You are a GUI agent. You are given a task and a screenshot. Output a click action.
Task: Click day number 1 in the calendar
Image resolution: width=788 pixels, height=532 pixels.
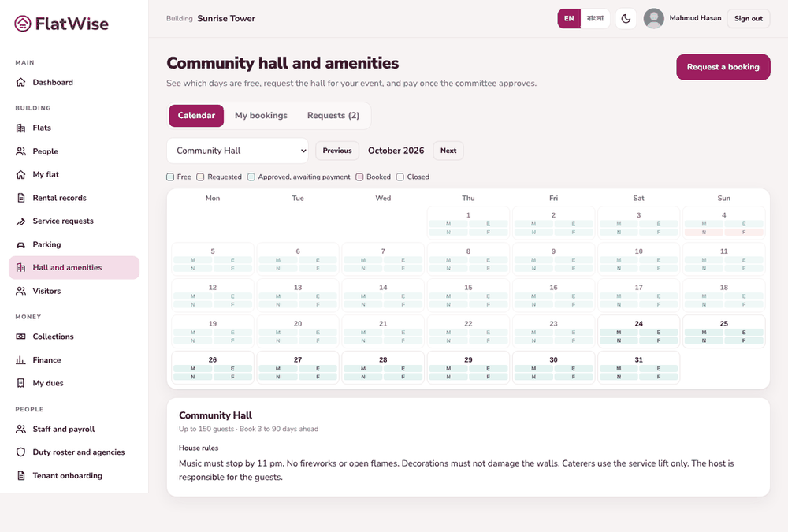pos(468,215)
